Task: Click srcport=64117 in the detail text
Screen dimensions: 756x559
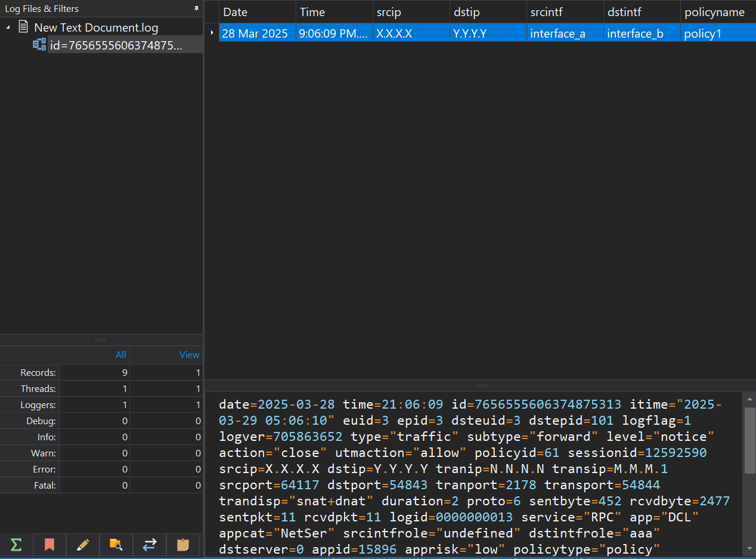Action: click(269, 485)
